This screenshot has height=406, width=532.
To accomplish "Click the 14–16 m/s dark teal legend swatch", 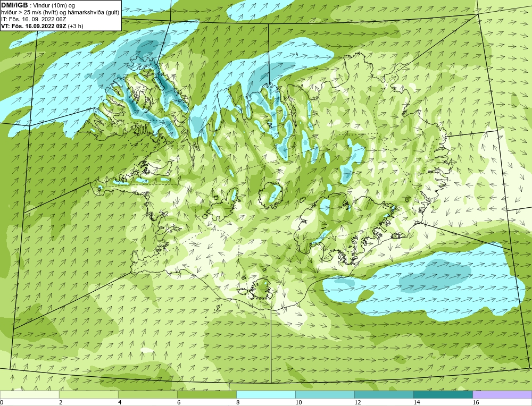I will (x=443, y=394).
